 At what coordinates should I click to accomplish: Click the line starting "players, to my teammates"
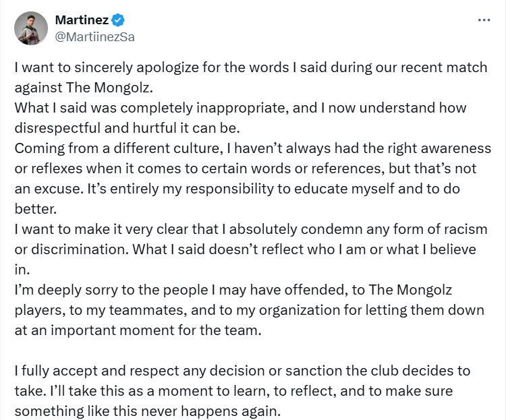[x=249, y=310]
